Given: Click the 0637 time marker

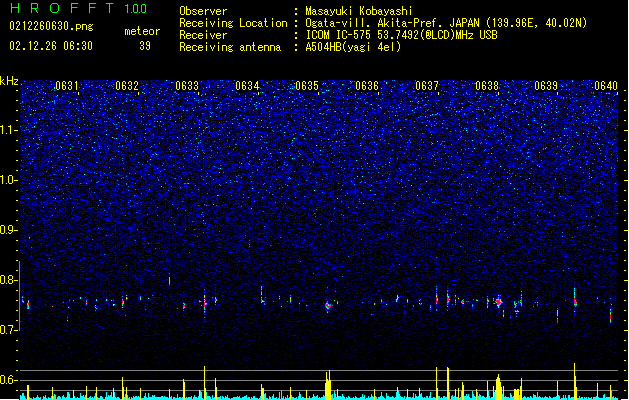Looking at the screenshot, I should (x=427, y=86).
